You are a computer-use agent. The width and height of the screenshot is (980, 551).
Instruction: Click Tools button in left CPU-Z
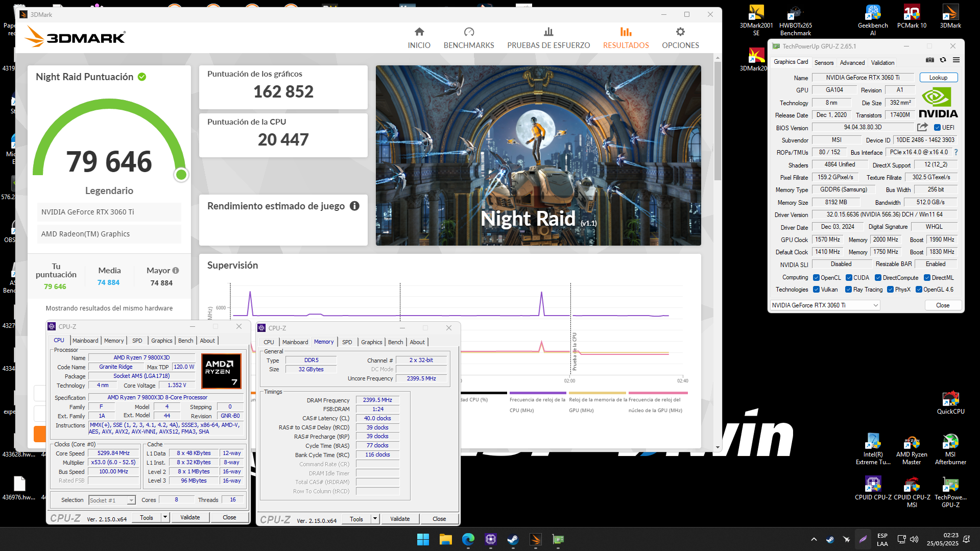pos(147,517)
